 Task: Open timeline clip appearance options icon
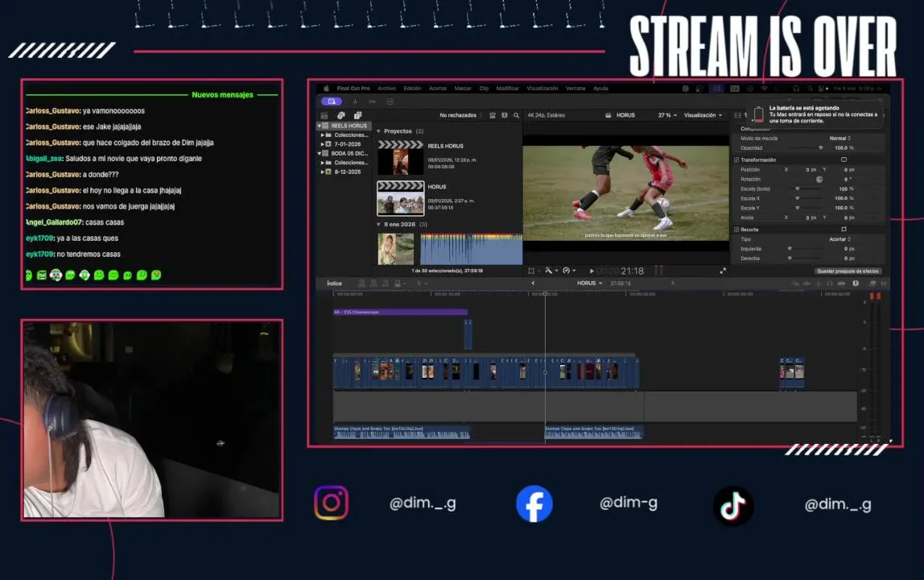click(x=856, y=284)
